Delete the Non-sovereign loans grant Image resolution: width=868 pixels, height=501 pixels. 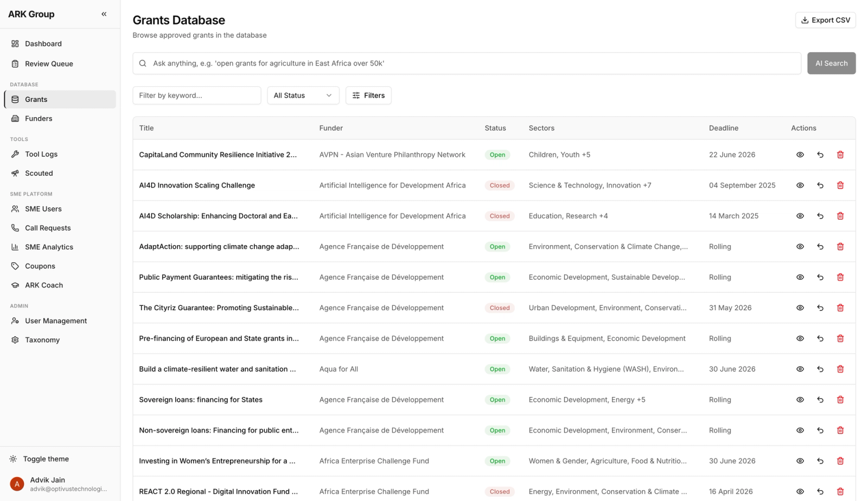coord(840,431)
